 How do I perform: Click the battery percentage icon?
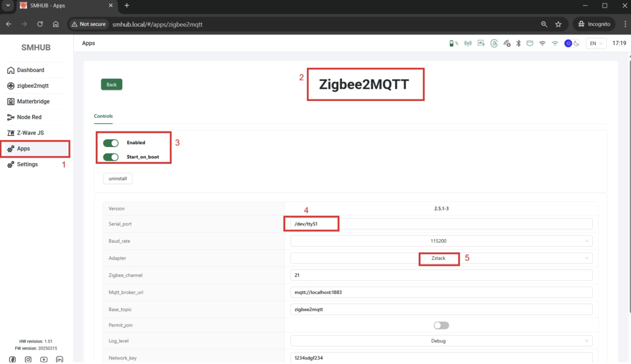pos(453,43)
